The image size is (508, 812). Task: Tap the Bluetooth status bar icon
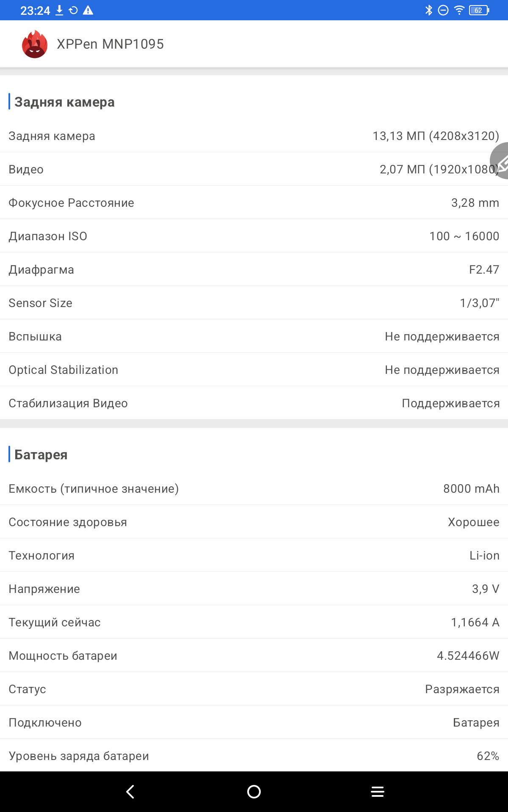(x=429, y=10)
